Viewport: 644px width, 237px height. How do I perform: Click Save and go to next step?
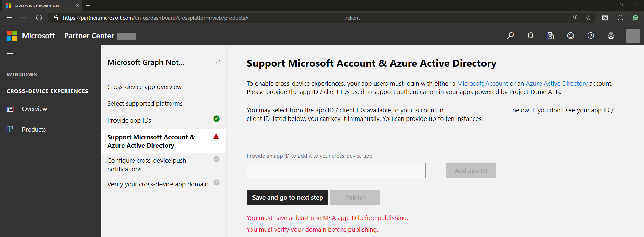287,197
